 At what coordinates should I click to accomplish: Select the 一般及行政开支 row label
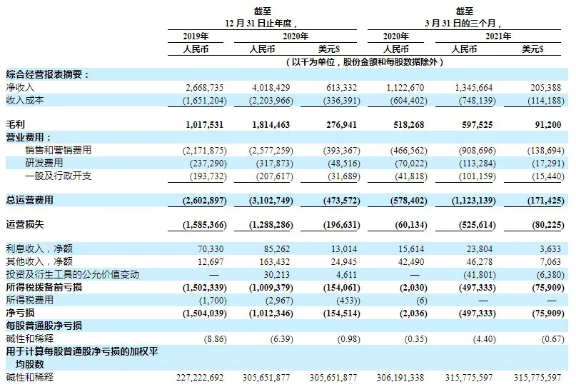(x=59, y=176)
